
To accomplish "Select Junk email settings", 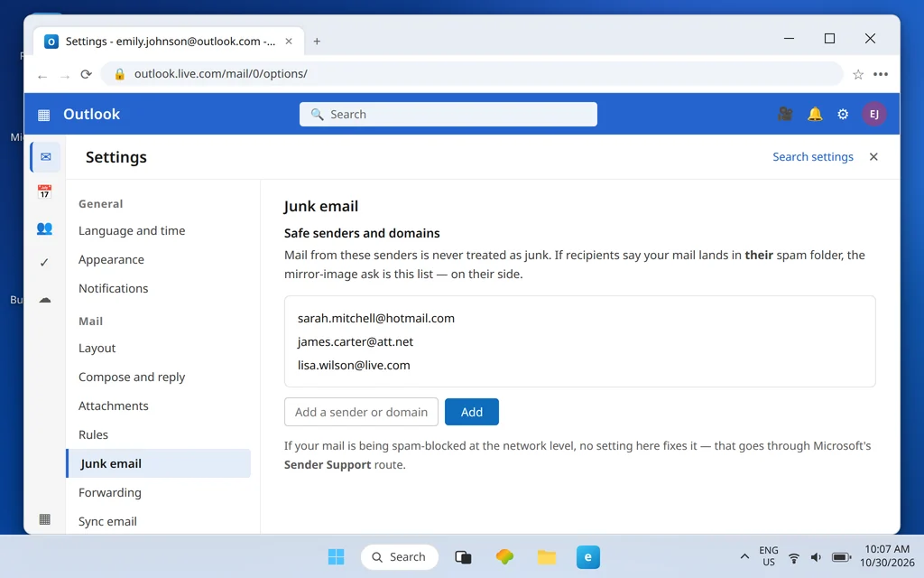I will [159, 463].
